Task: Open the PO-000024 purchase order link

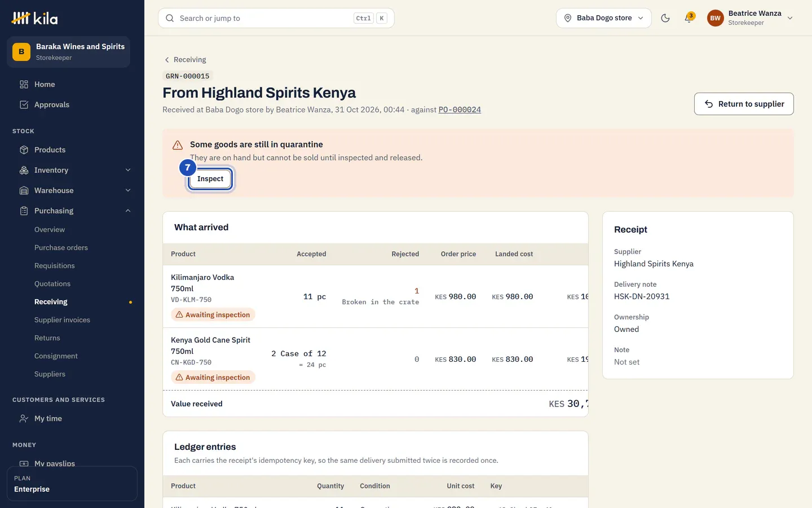Action: pos(460,110)
